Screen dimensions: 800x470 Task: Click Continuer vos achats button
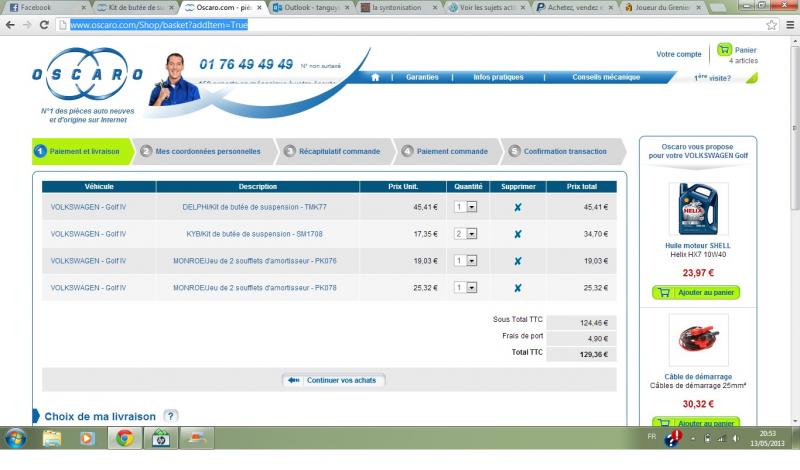click(x=333, y=380)
